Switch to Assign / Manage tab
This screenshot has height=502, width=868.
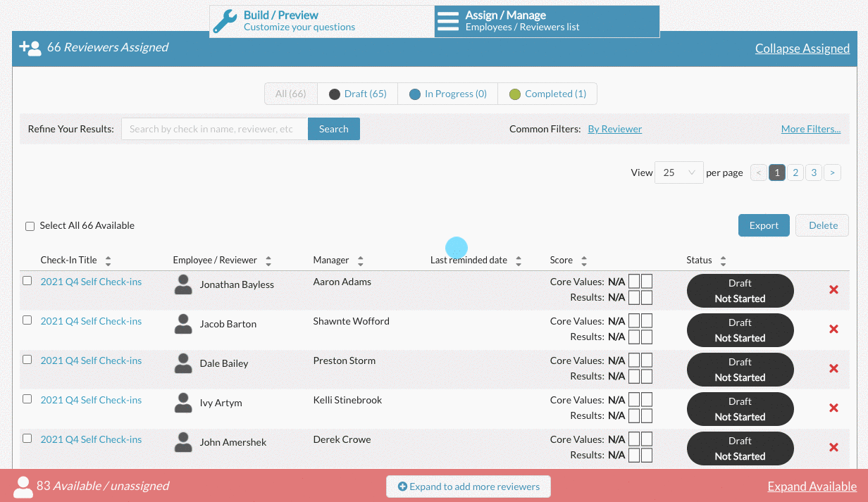[547, 21]
